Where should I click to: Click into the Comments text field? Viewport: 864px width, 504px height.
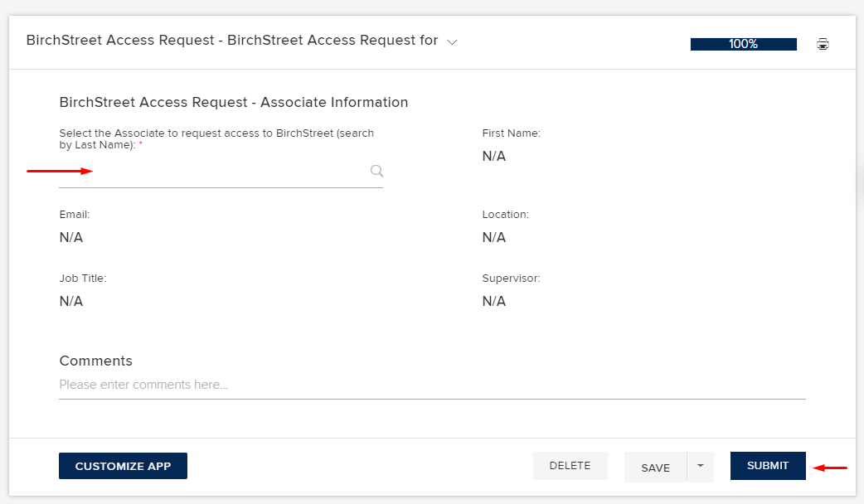tap(431, 385)
